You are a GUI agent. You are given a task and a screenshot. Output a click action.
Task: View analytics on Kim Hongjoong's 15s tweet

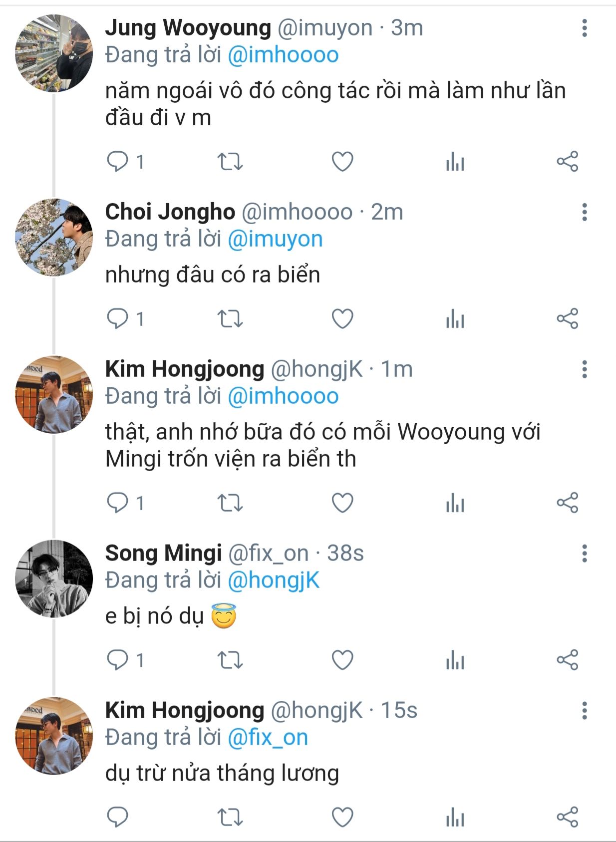tap(455, 817)
